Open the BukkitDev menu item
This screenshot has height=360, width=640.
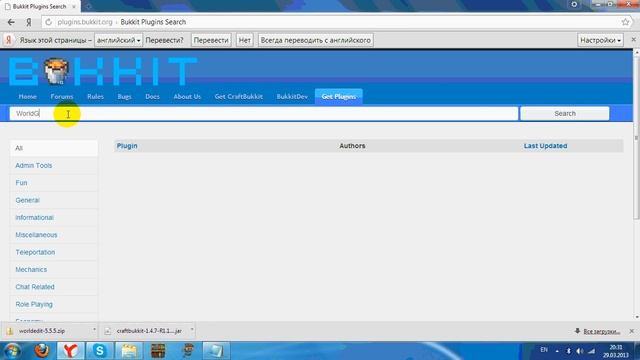292,96
